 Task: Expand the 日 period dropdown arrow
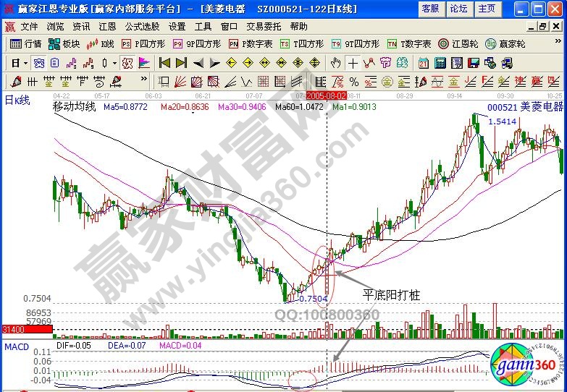(x=25, y=63)
